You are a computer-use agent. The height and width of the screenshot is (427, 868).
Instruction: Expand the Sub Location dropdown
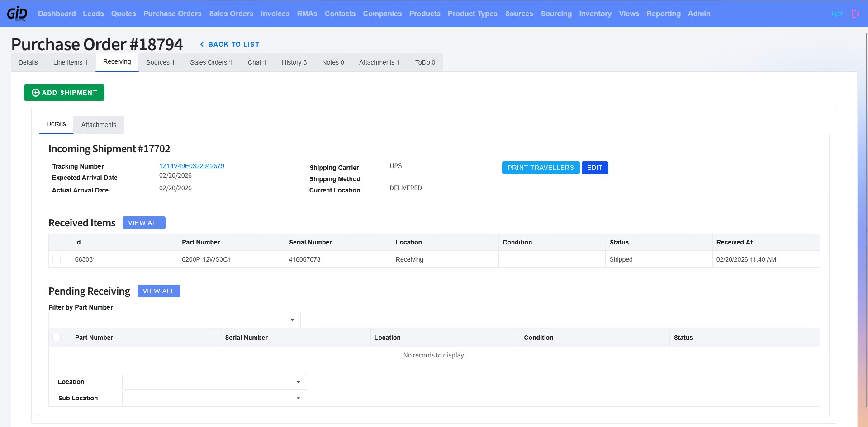point(214,398)
